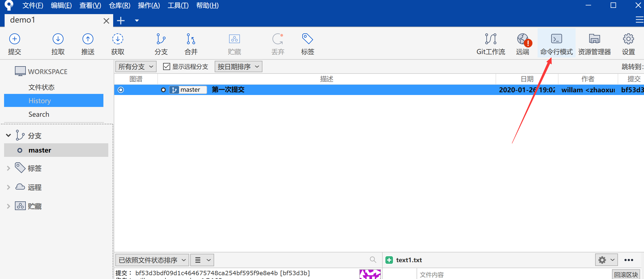644x279 pixels.
Task: Click the 推送 (push) icon
Action: pyautogui.click(x=88, y=43)
